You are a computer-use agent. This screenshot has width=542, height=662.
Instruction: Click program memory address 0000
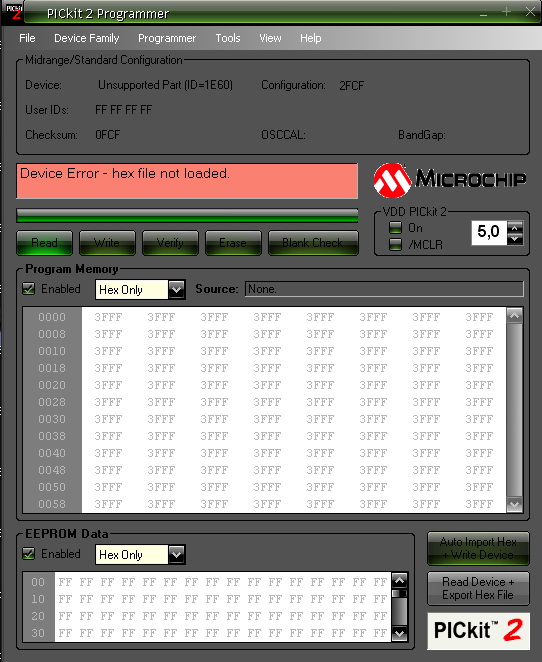coord(52,317)
